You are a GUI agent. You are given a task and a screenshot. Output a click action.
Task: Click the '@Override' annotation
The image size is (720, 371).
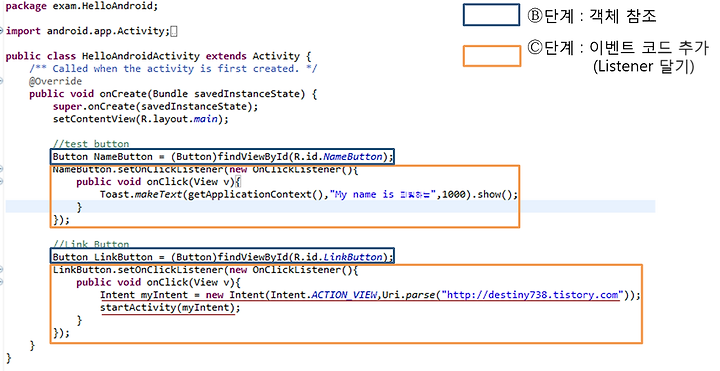point(56,81)
